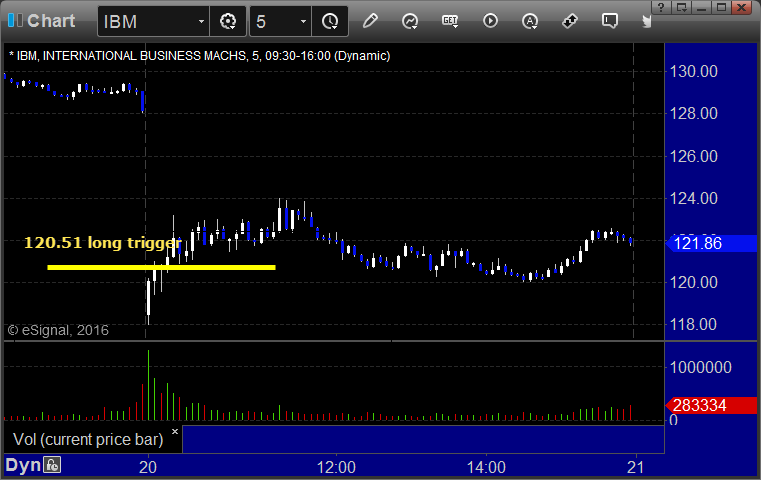Click the Vol (current price bar) label
This screenshot has height=480, width=761.
[88, 439]
